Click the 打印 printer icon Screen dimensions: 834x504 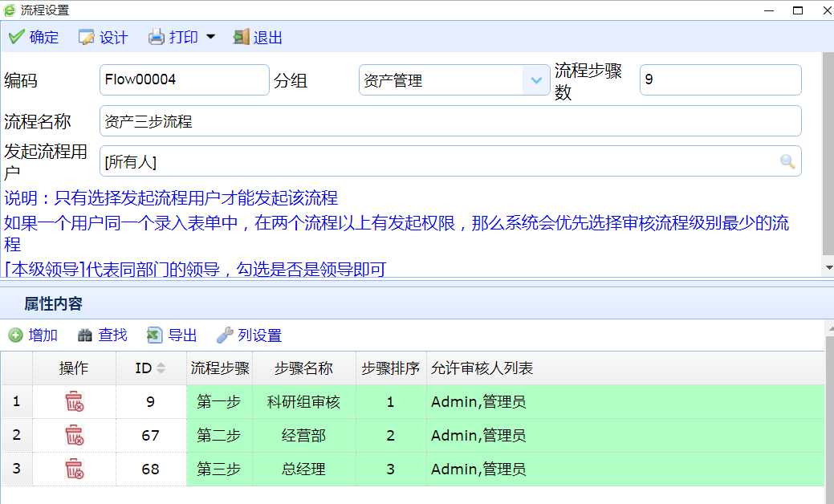coord(156,37)
